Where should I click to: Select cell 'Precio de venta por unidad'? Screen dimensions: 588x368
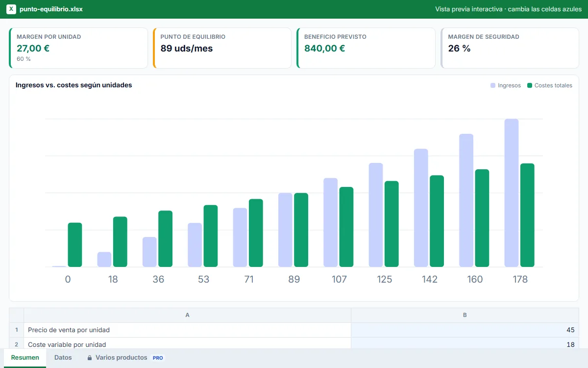187,330
